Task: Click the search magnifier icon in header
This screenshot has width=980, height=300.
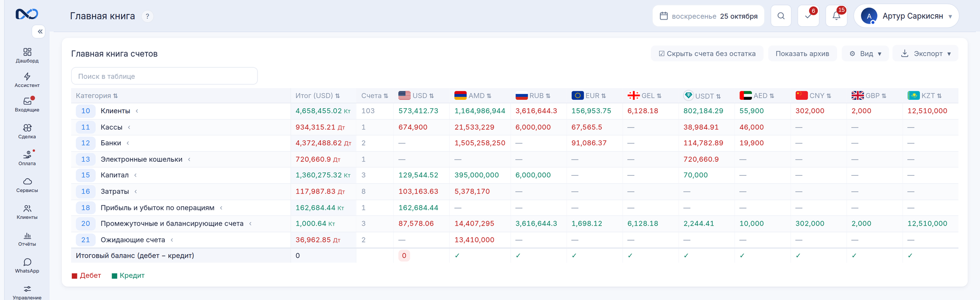Action: point(781,16)
